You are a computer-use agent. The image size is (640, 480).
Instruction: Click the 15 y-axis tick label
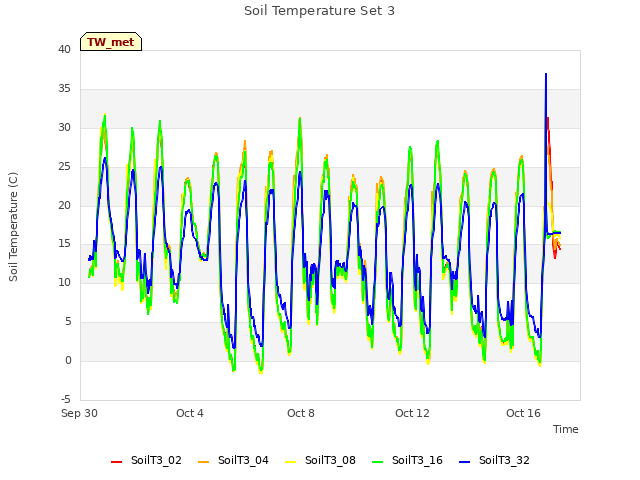(64, 244)
